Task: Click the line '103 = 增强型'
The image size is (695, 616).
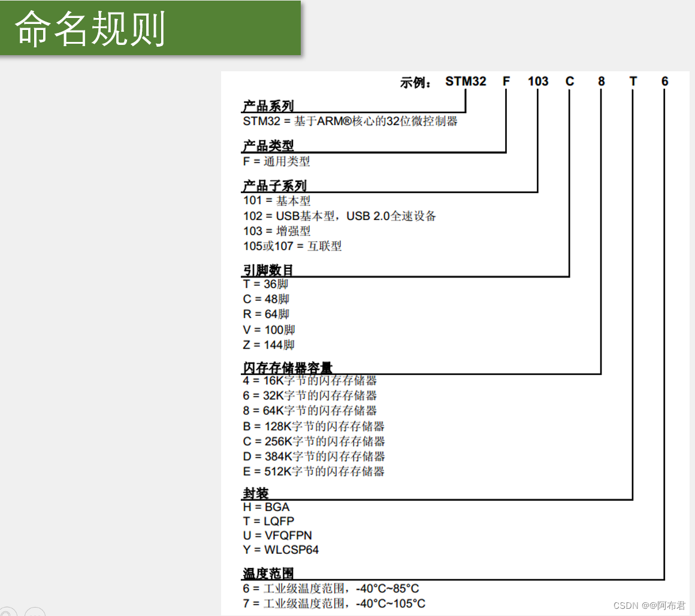Action: point(277,231)
